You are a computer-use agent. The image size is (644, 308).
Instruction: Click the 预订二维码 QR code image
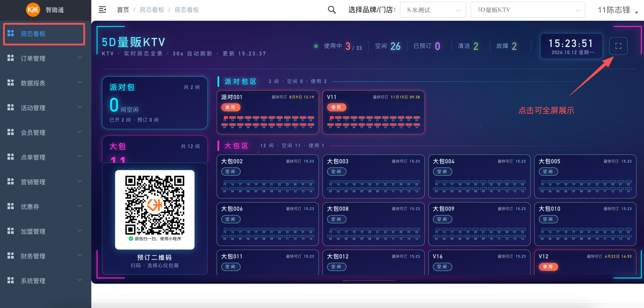pyautogui.click(x=155, y=210)
